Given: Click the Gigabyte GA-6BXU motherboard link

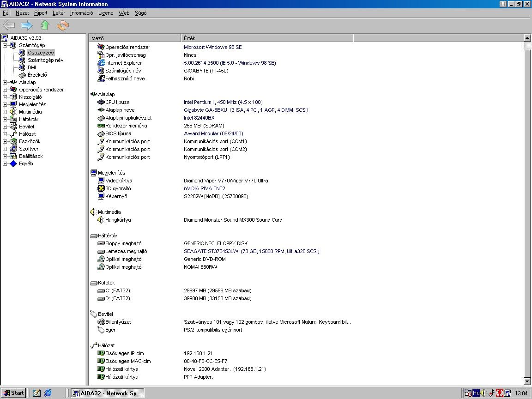Looking at the screenshot, I should point(246,110).
